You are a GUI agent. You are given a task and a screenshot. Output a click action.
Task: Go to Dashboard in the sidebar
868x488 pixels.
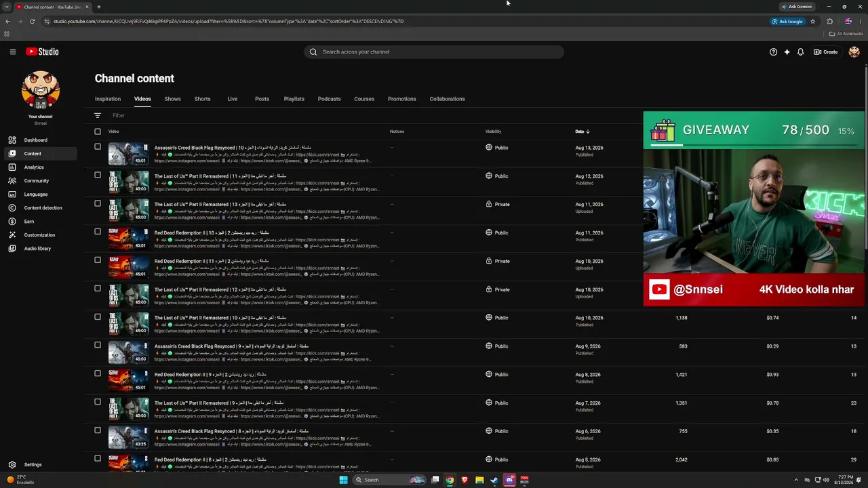41,140
